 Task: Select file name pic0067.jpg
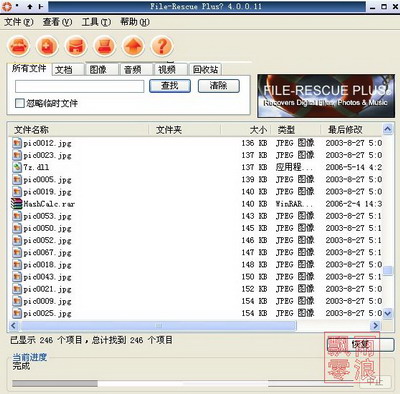[47, 253]
